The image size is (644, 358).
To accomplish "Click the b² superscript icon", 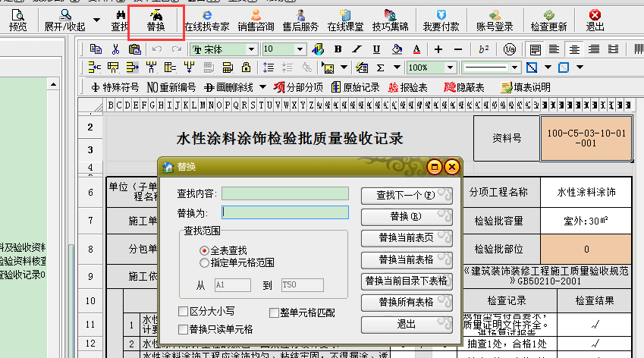I will tap(483, 49).
